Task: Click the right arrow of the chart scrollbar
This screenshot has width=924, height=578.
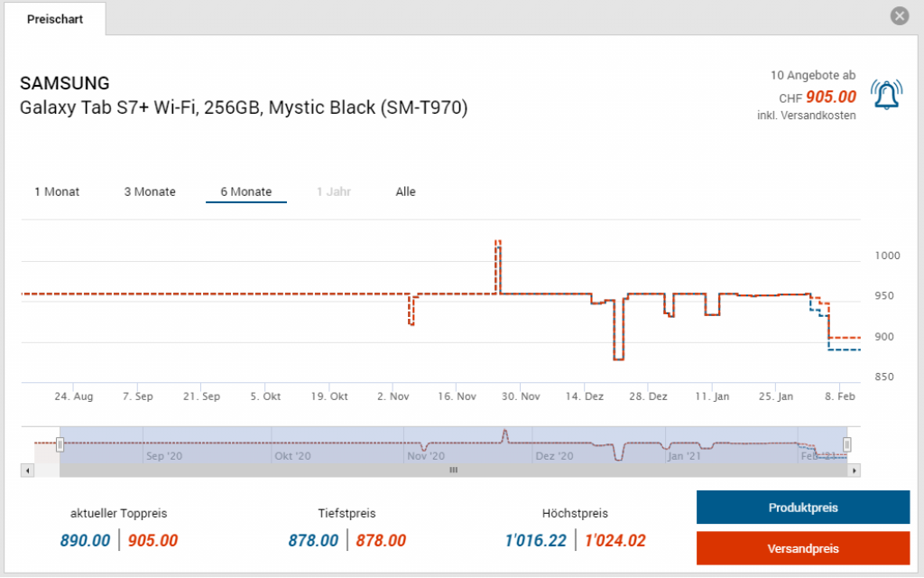Action: (855, 470)
